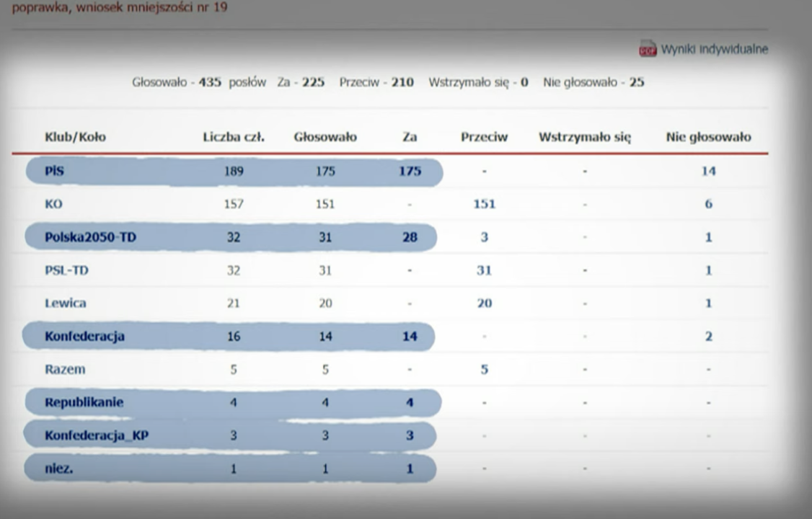Image resolution: width=812 pixels, height=519 pixels.
Task: Click Polska2050-TD 'Za' value 28
Action: coord(410,237)
